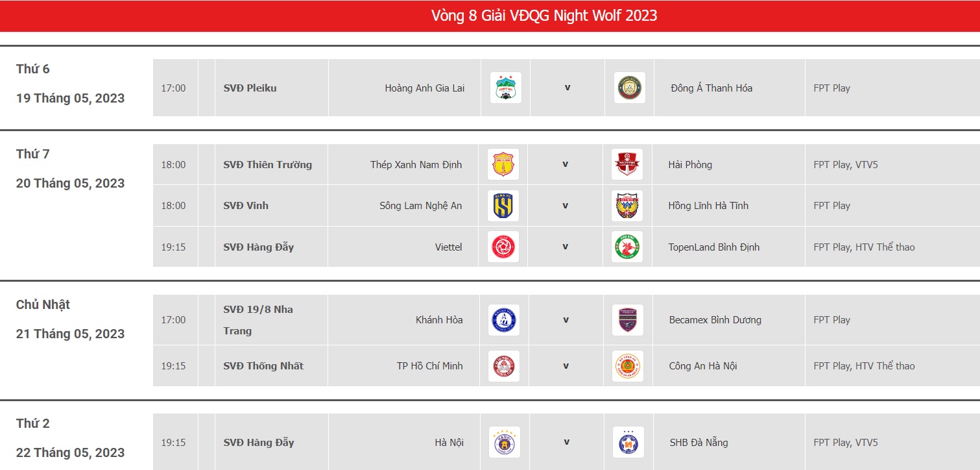
Task: Open the Hoàng Anh Gia Lai team name
Action: tap(424, 88)
